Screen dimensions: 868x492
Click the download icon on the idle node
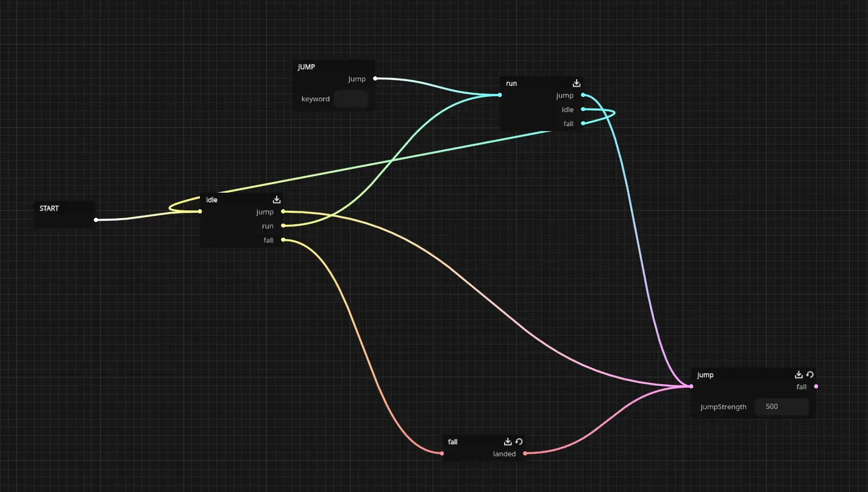click(x=277, y=200)
